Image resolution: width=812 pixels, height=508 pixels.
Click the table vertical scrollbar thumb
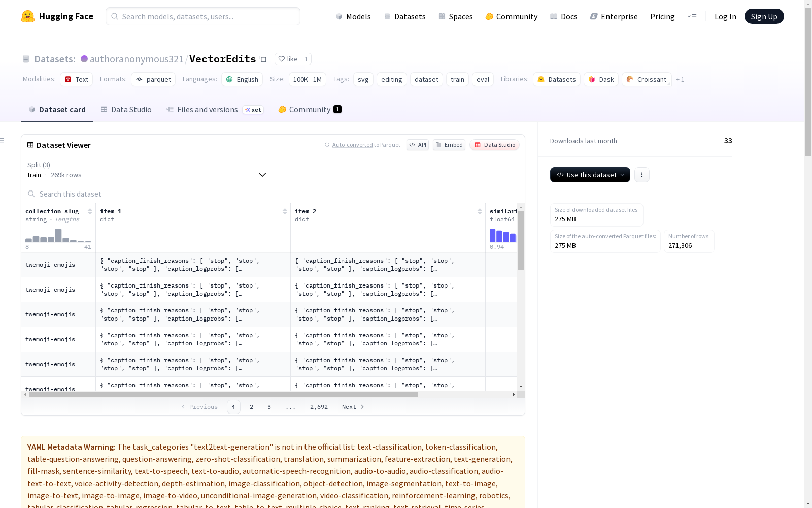tap(521, 240)
